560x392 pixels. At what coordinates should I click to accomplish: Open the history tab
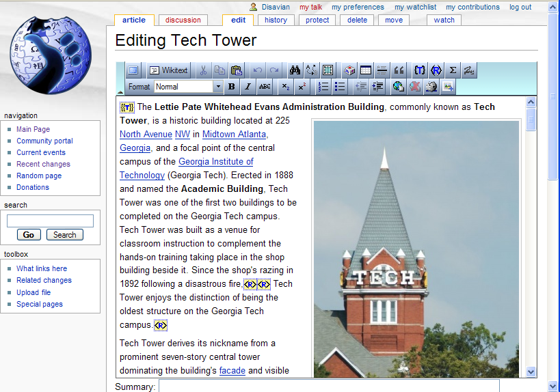pos(276,20)
